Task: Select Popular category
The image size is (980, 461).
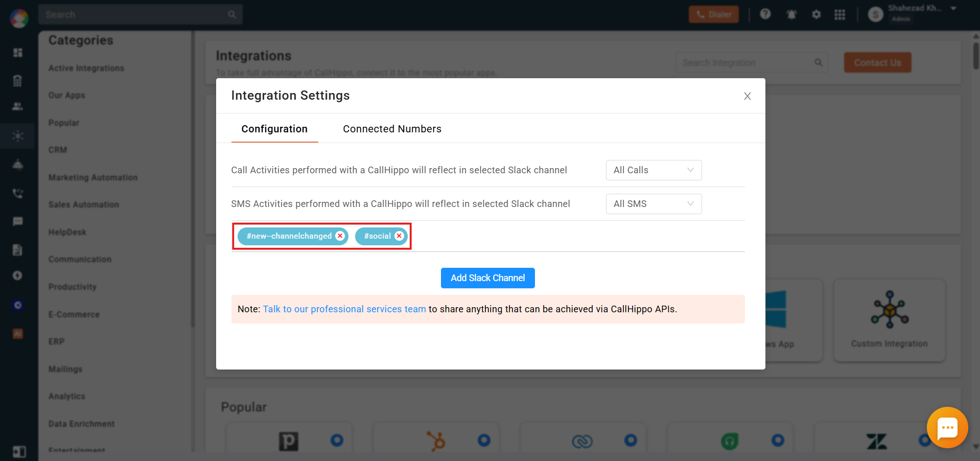Action: [64, 123]
